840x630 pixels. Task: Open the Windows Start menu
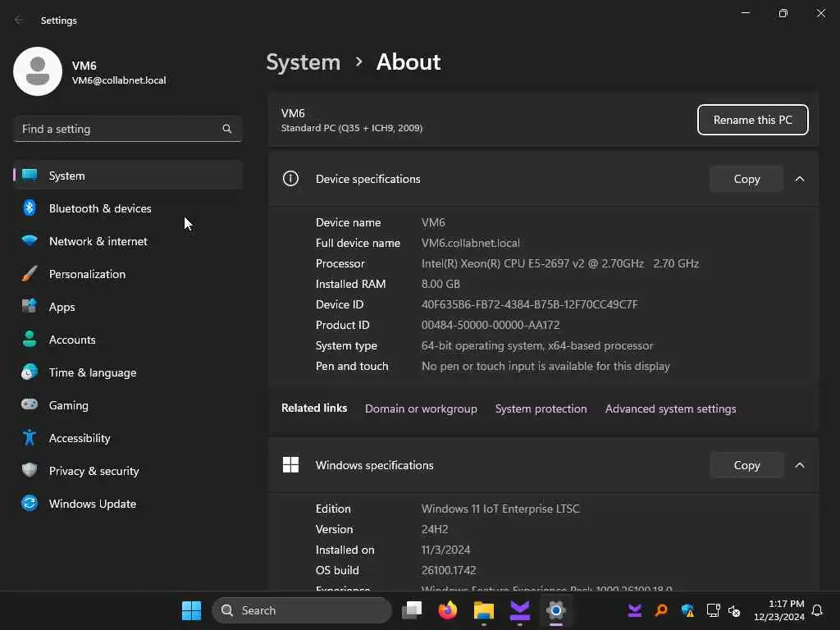[x=191, y=610]
